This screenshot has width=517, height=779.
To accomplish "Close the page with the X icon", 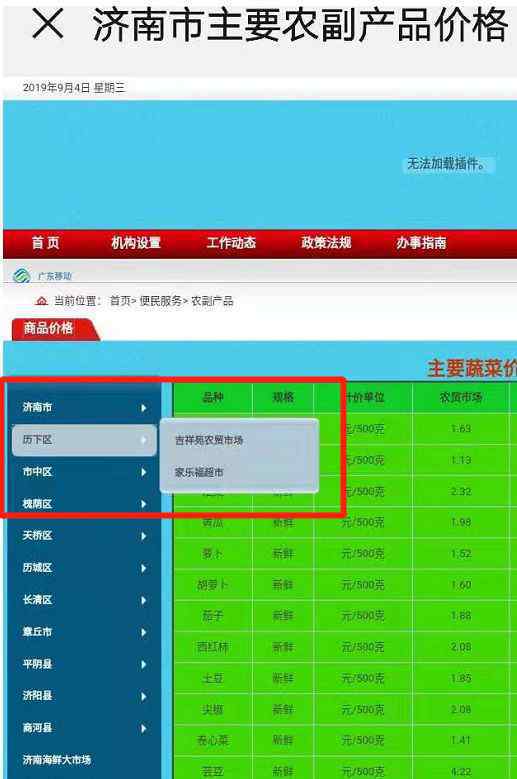I will click(x=48, y=24).
